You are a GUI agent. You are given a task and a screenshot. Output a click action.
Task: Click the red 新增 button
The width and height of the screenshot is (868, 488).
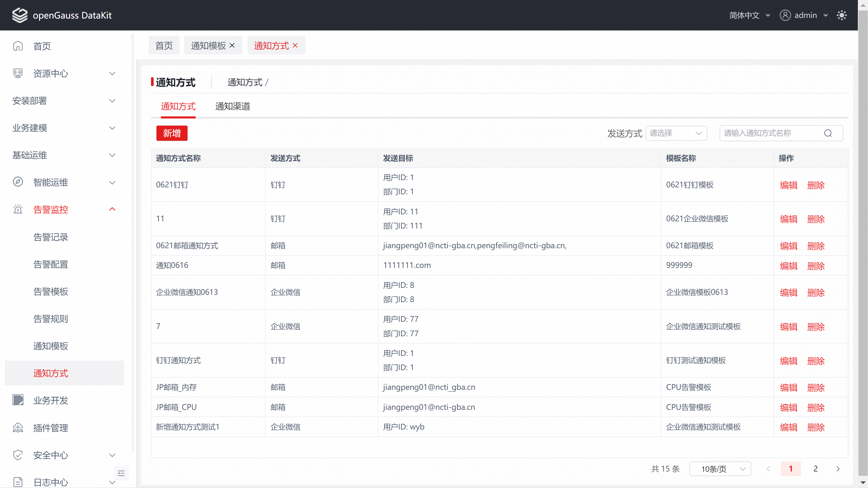[172, 133]
